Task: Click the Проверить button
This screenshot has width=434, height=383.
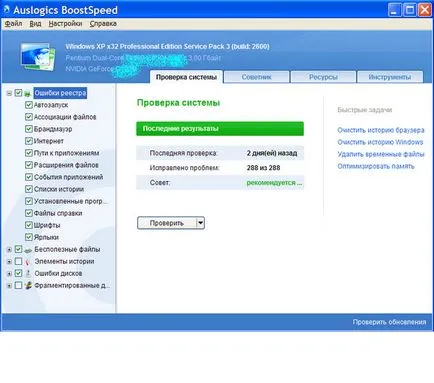Action: point(167,223)
